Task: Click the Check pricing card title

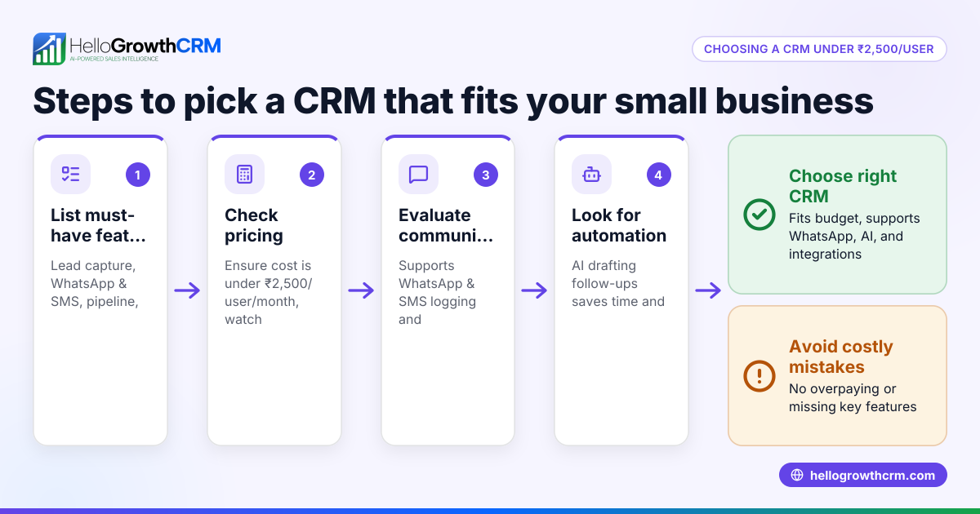Action: tap(254, 225)
